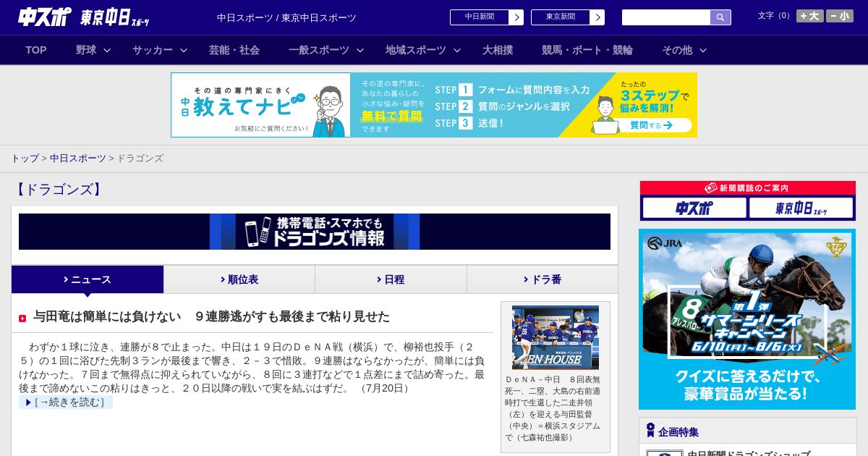Screen dimensions: 868x456
Task: Follow the トップ breadcrumb link
Action: (x=25, y=158)
